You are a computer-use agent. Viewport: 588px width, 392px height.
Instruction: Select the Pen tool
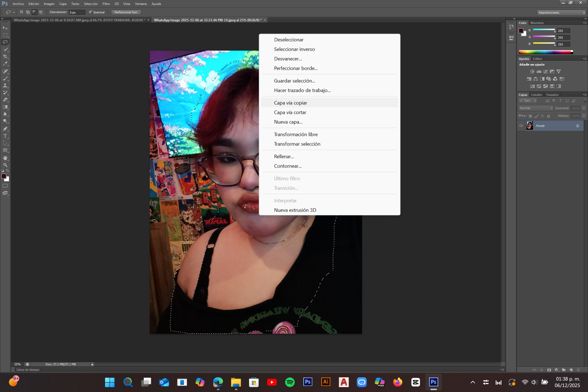[x=5, y=129]
